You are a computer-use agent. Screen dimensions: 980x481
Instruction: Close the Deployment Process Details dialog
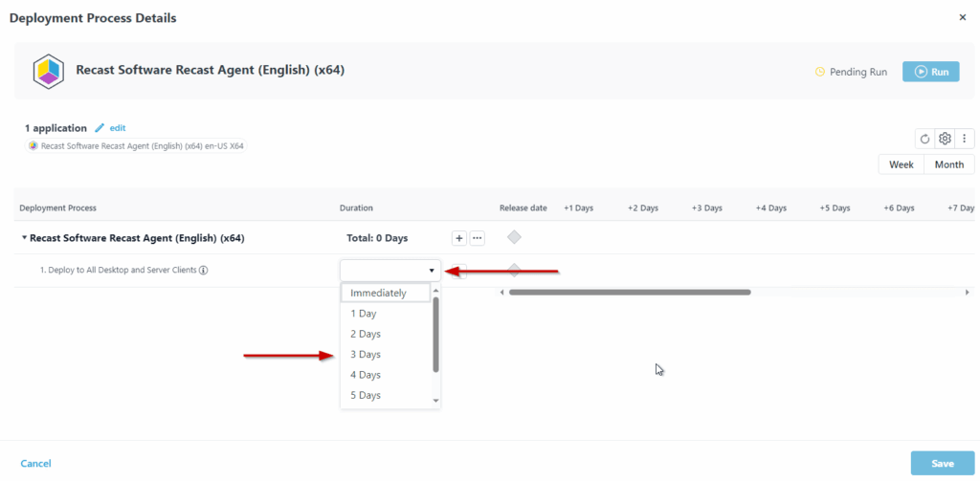(x=962, y=17)
